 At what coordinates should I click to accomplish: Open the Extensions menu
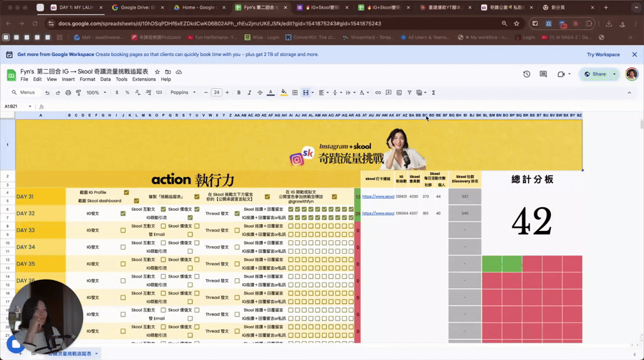coord(144,79)
